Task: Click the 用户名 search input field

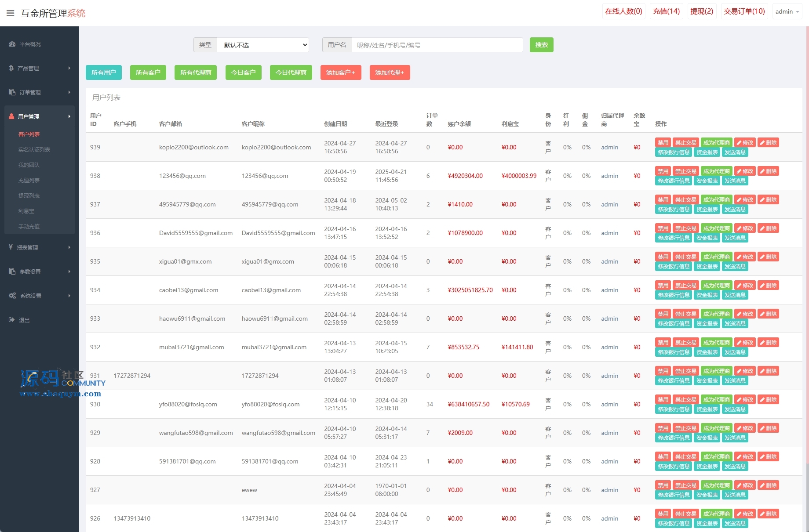Action: (437, 45)
